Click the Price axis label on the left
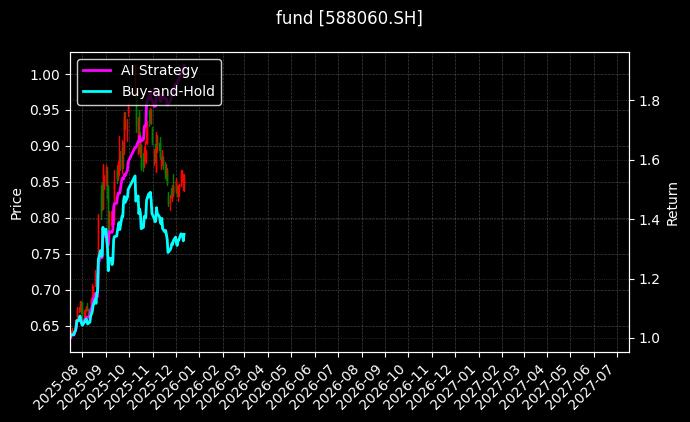 16,203
